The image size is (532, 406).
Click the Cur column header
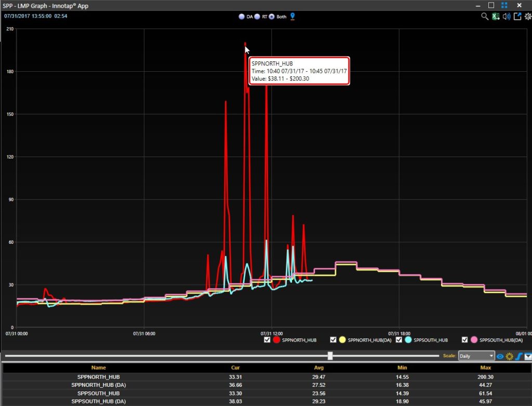[235, 368]
